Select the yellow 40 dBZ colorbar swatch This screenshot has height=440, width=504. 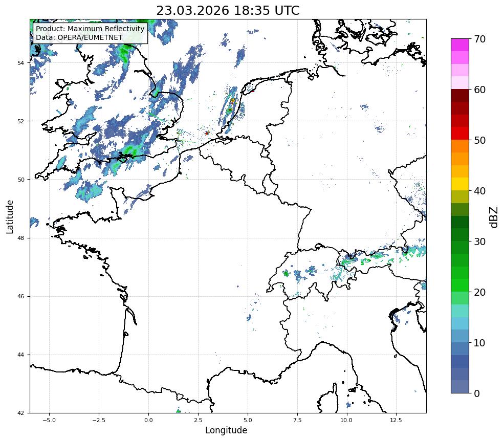tap(460, 184)
